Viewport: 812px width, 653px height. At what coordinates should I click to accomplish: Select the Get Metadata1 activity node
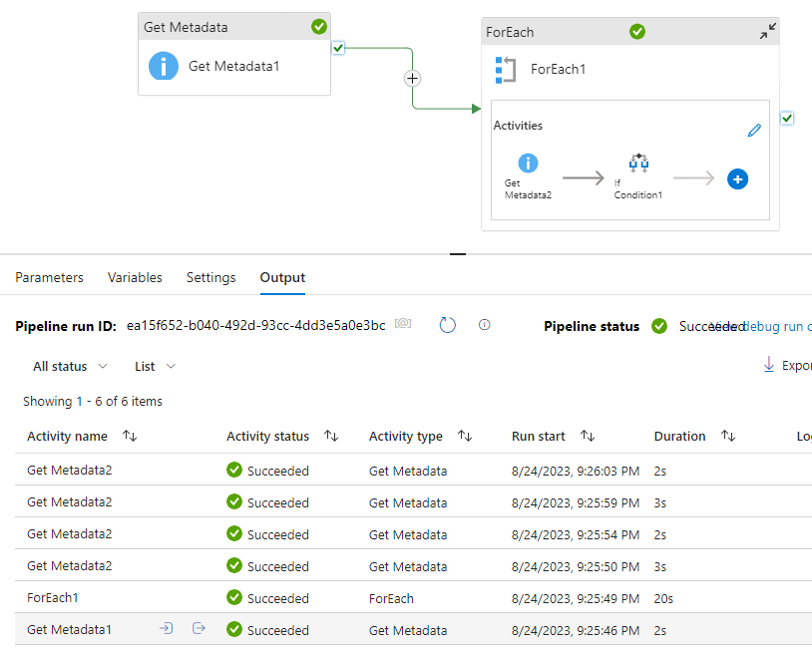tap(234, 54)
